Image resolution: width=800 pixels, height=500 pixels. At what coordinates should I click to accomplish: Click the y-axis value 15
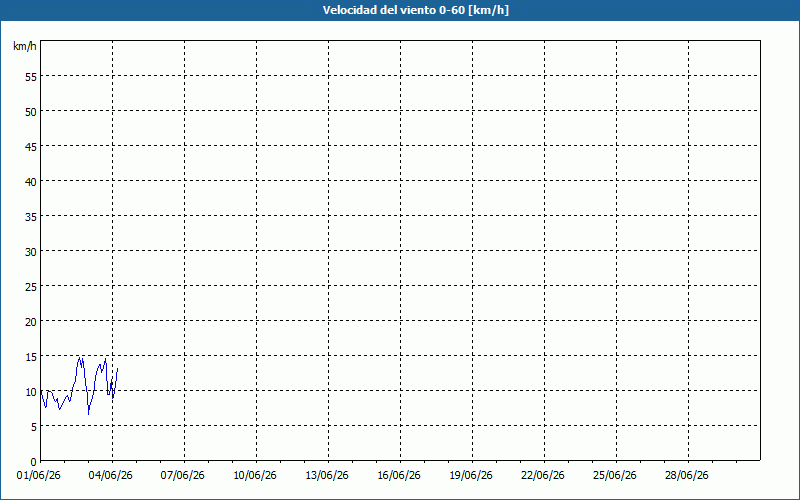point(31,357)
